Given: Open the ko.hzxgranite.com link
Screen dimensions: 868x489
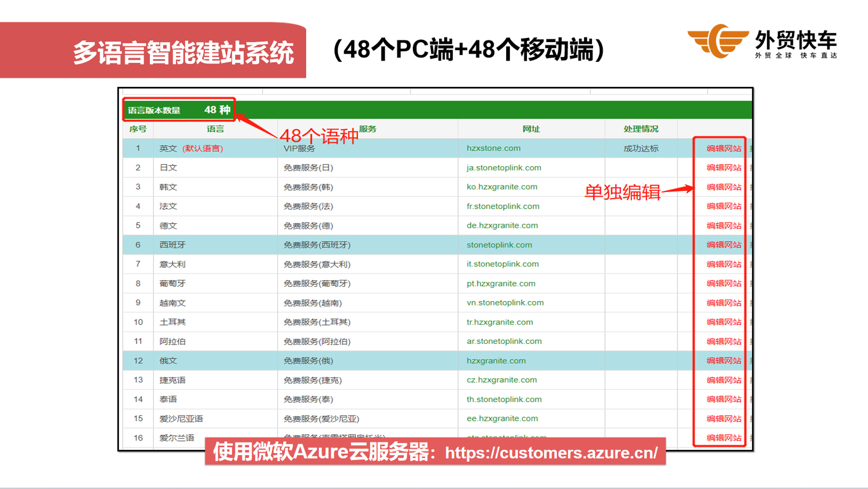Looking at the screenshot, I should [x=502, y=187].
